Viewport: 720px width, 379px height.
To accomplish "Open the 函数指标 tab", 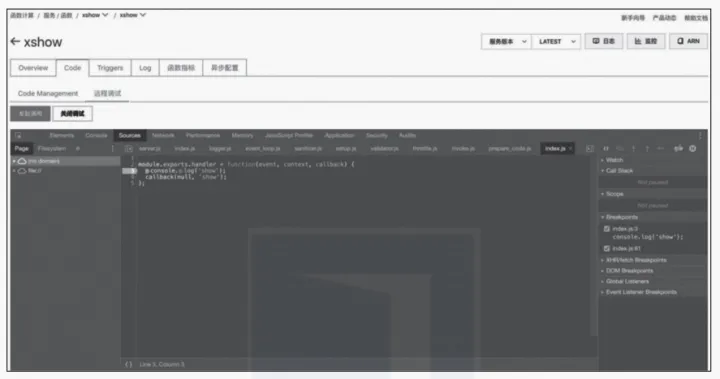I will pyautogui.click(x=181, y=68).
